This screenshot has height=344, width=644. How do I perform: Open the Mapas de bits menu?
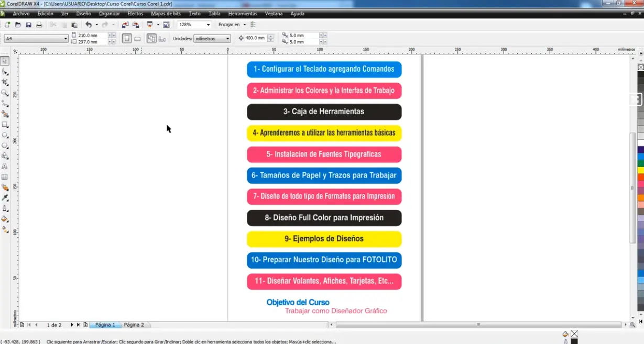[166, 14]
